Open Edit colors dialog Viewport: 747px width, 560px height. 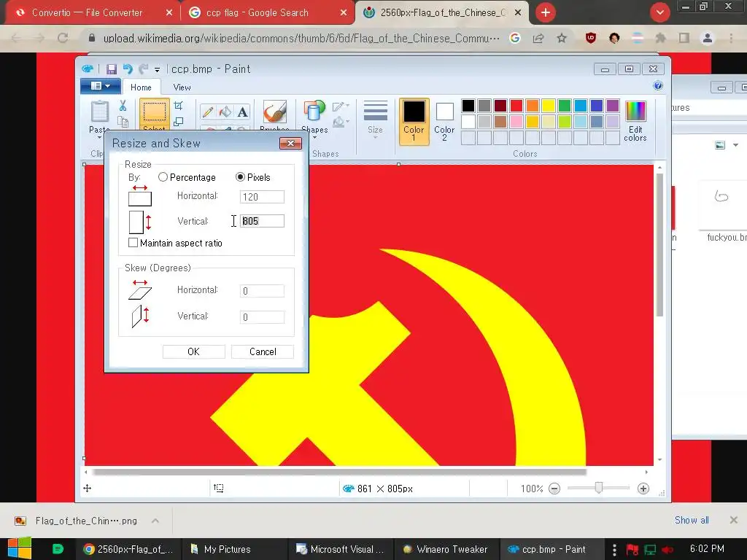pos(635,121)
